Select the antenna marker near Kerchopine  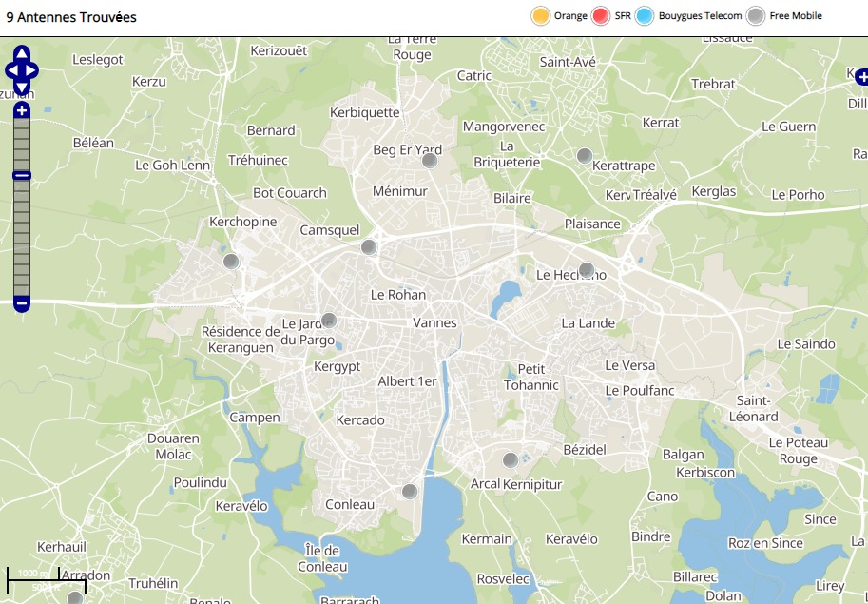click(x=230, y=262)
